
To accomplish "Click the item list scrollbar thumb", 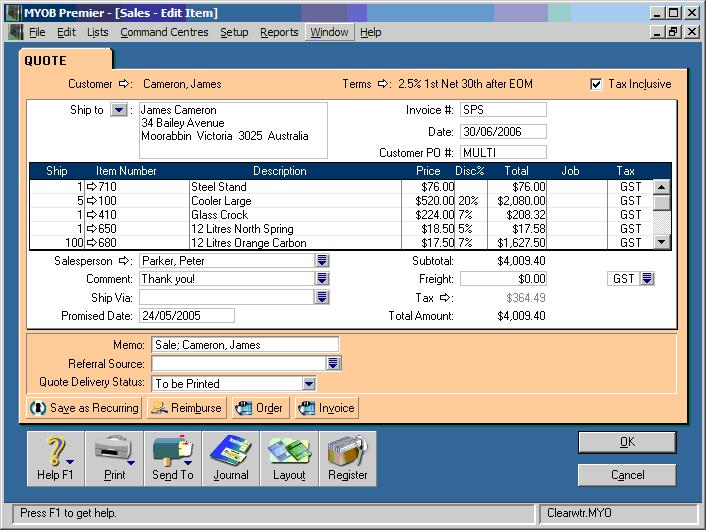I will point(661,202).
